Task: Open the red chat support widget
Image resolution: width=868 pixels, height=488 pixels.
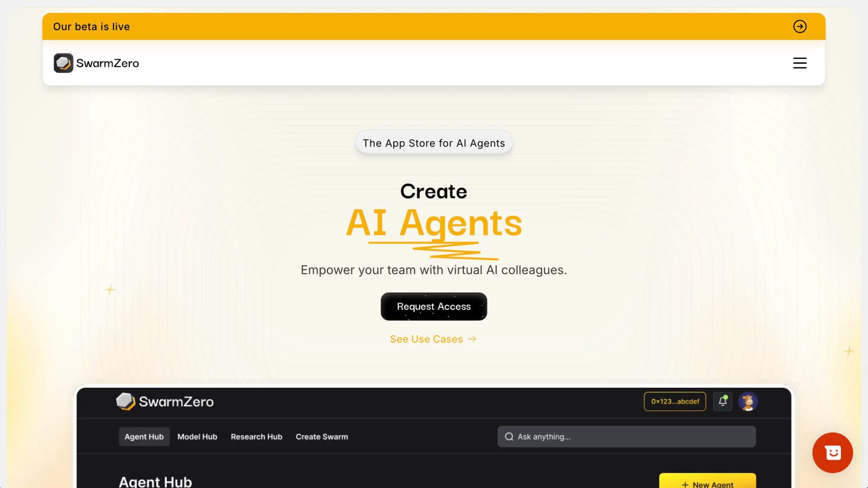Action: (832, 453)
